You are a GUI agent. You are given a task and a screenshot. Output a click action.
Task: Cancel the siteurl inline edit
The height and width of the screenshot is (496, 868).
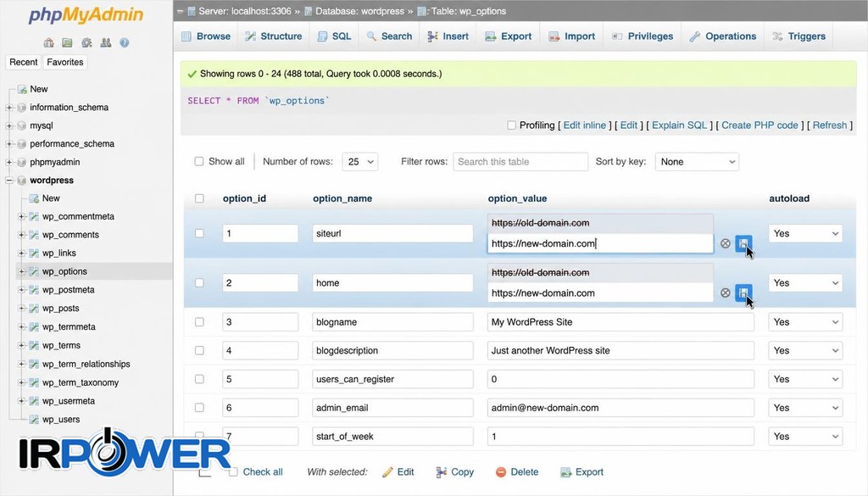coord(726,243)
